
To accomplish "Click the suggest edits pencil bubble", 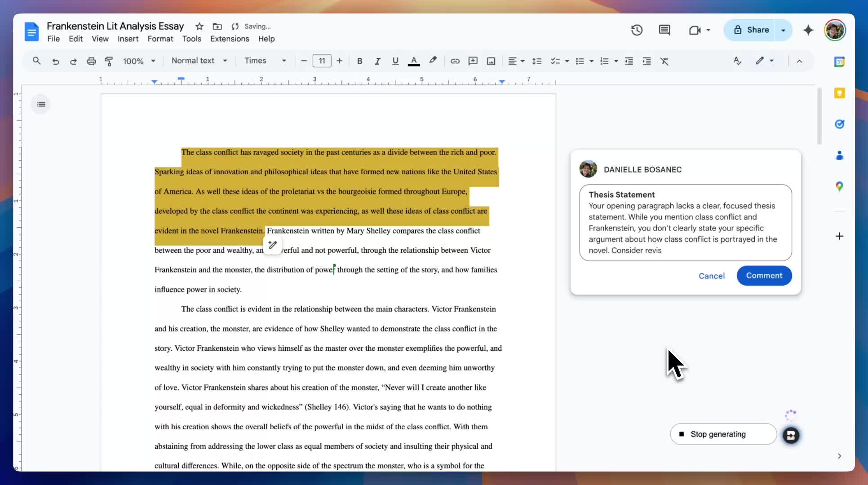I will pos(272,245).
